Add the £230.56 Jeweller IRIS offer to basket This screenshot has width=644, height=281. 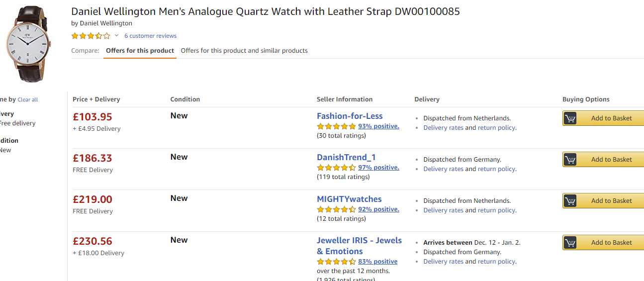point(611,243)
